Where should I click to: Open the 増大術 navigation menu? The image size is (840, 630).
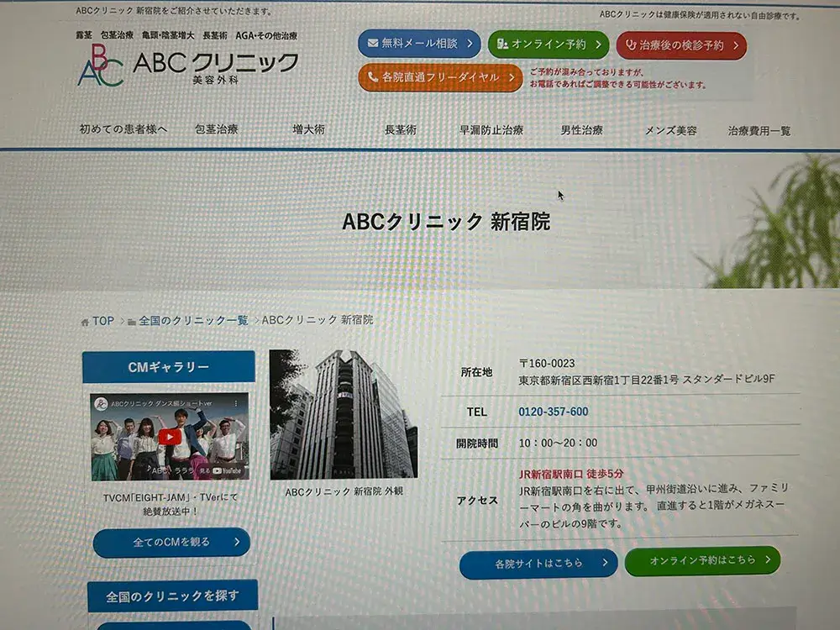308,129
